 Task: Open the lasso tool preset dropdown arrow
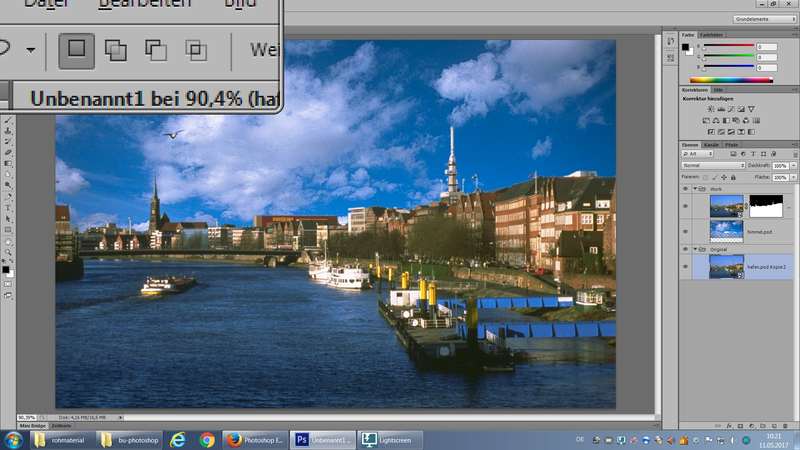coord(30,49)
